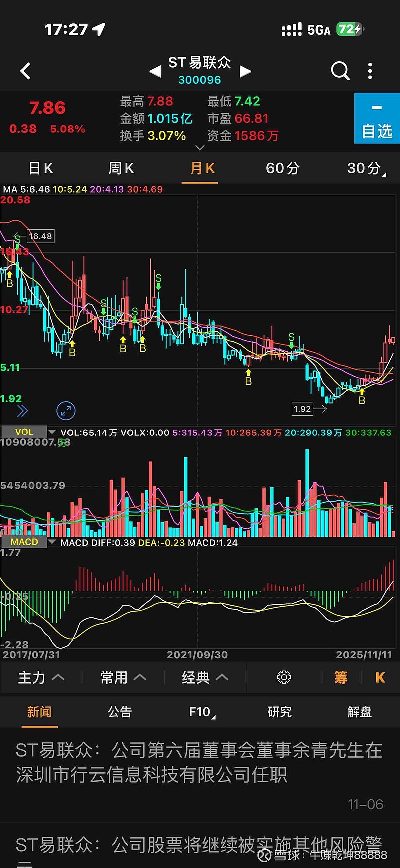Tap the 16.48 high price label

[40, 236]
